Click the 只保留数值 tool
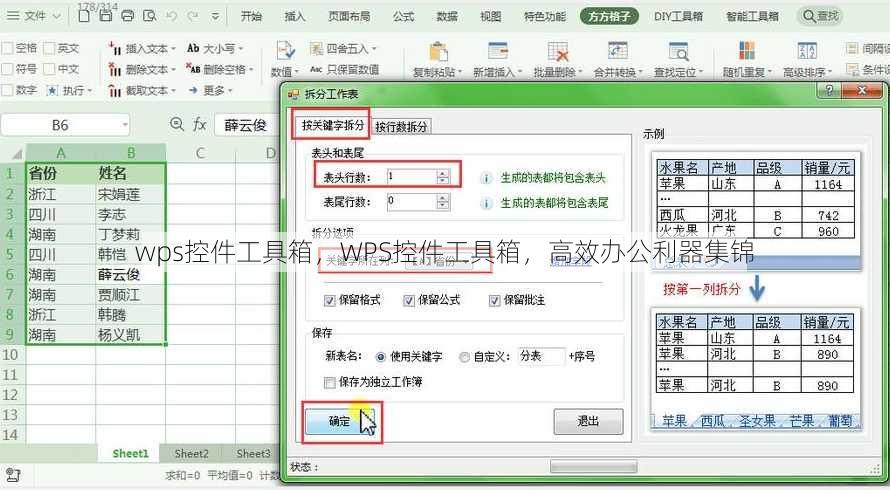The width and height of the screenshot is (890, 490). pyautogui.click(x=344, y=69)
